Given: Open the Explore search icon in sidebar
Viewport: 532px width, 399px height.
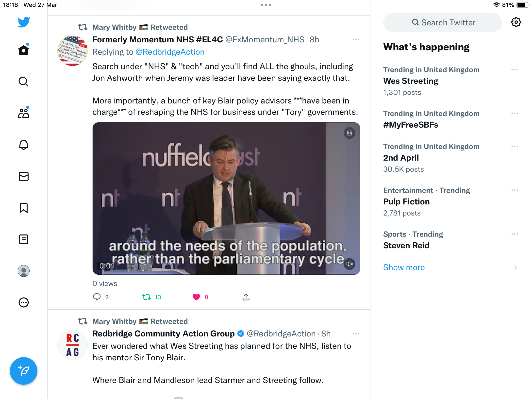Looking at the screenshot, I should click(x=24, y=82).
